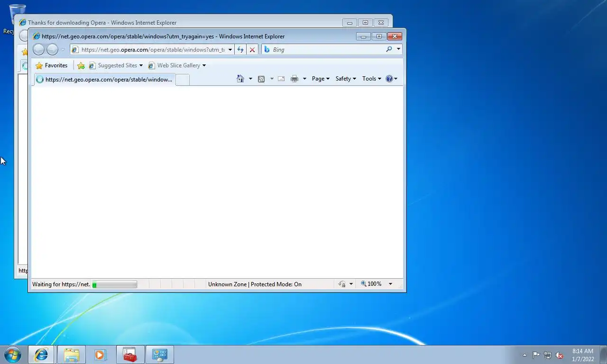
Task: Close the Thanks for downloading Opera window
Action: [381, 22]
